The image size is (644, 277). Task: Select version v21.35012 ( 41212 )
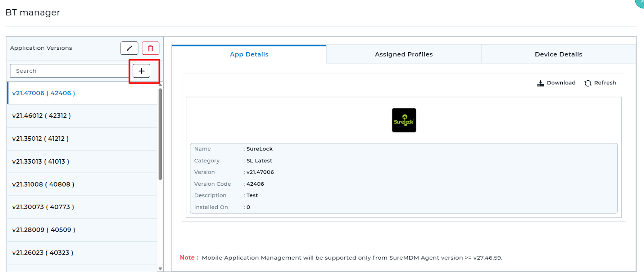pos(82,139)
